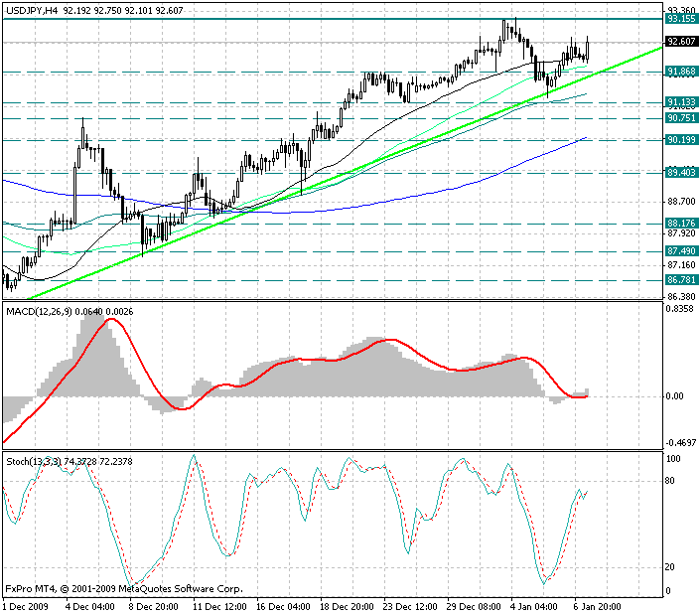This screenshot has height=614, width=700.
Task: Click the MACD 0.00 zero axis label
Action: [674, 396]
